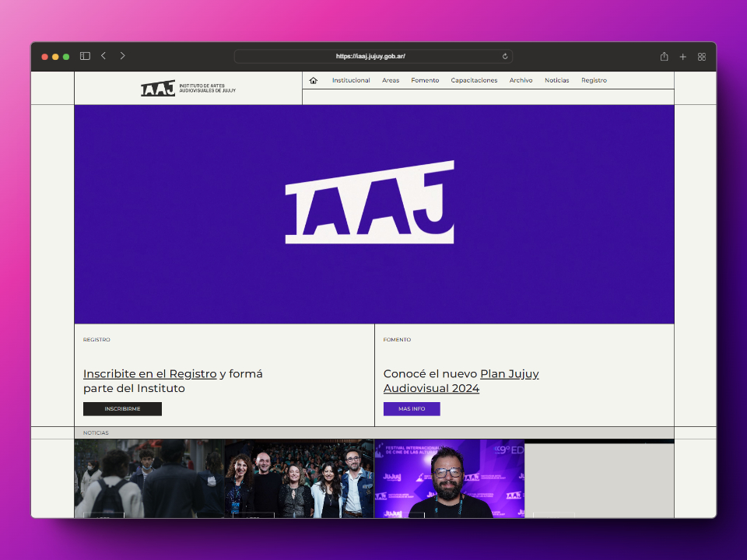Show the tab overview grid icon

(x=702, y=57)
